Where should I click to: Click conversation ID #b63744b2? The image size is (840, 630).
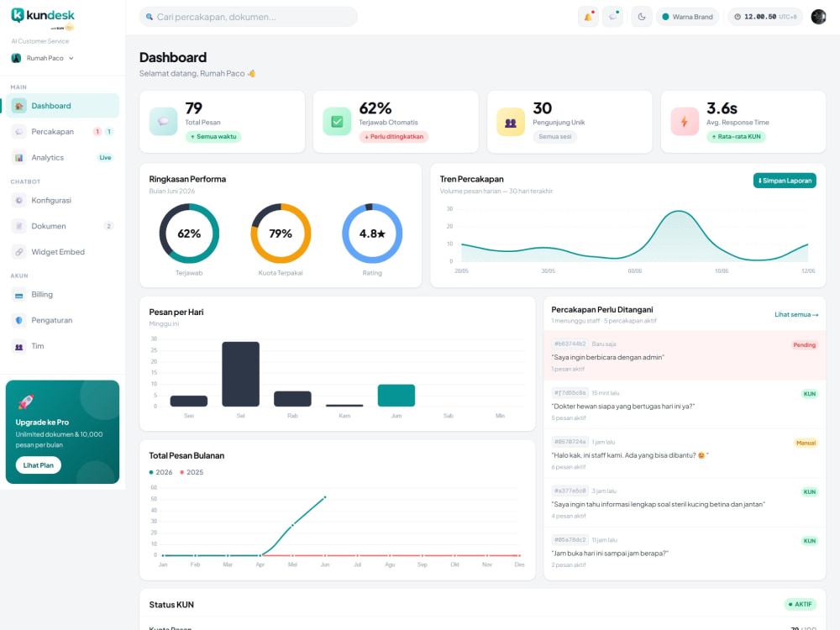pos(570,344)
